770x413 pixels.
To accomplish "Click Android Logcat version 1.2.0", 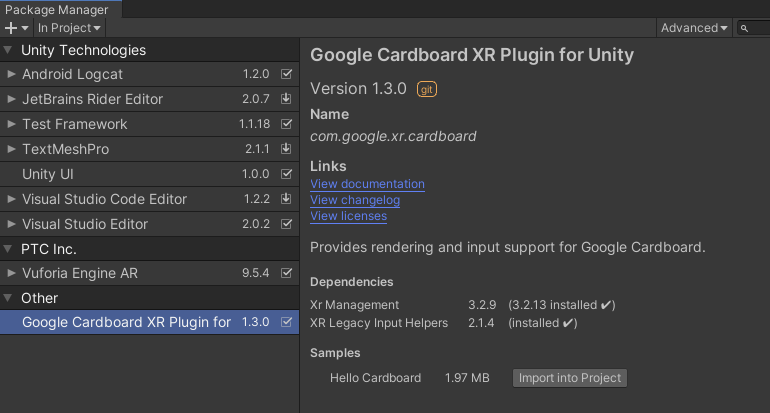I will (256, 74).
